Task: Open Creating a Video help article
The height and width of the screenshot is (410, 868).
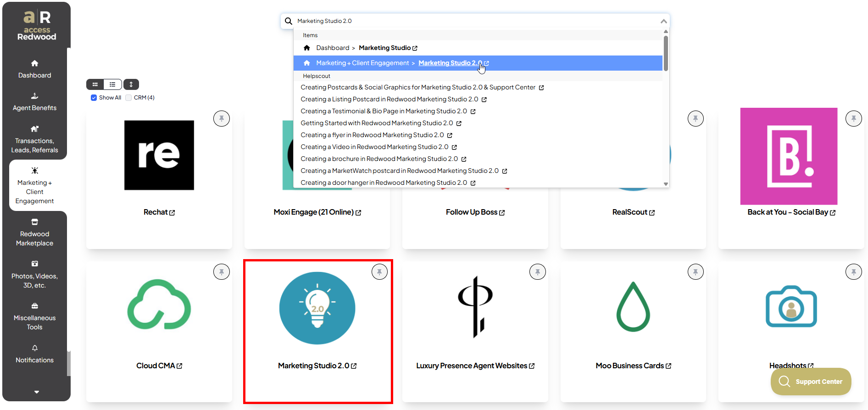Action: [x=374, y=147]
